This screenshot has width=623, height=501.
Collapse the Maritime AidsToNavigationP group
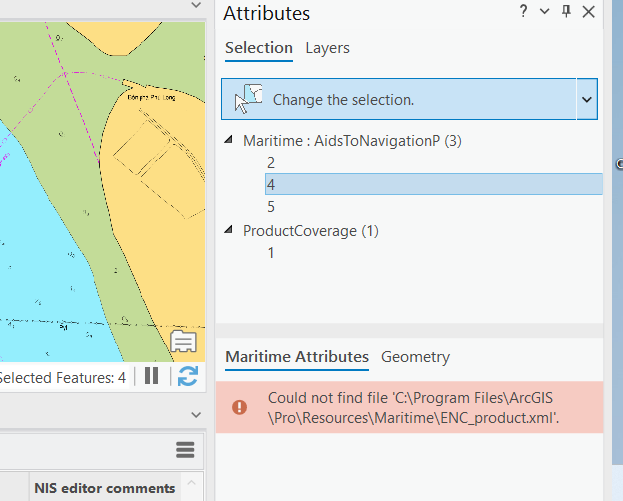(x=231, y=141)
